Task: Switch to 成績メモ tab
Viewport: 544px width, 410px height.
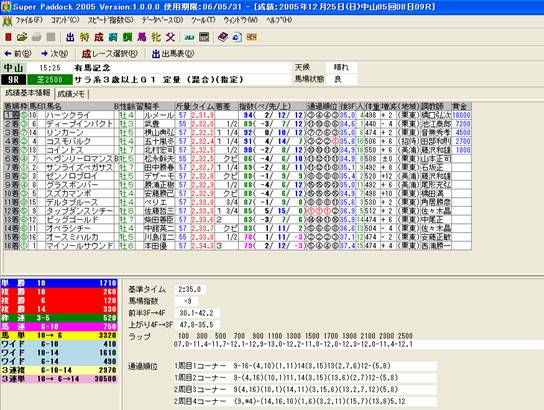Action: (x=71, y=94)
